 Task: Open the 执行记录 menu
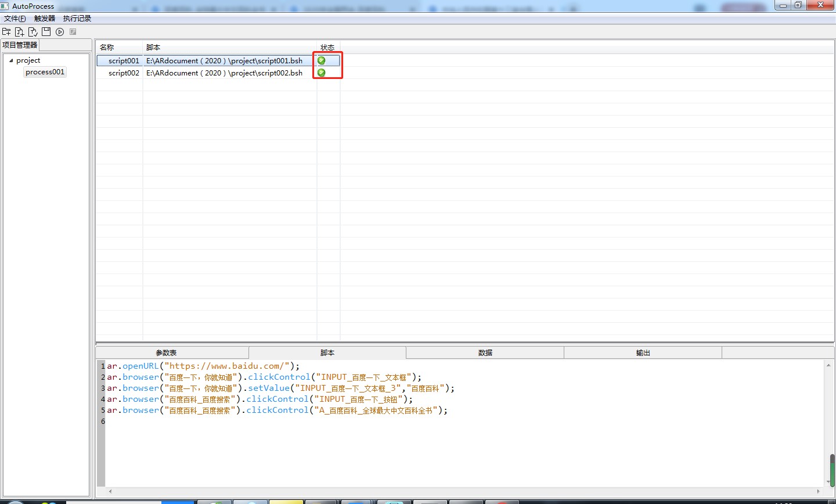click(77, 19)
